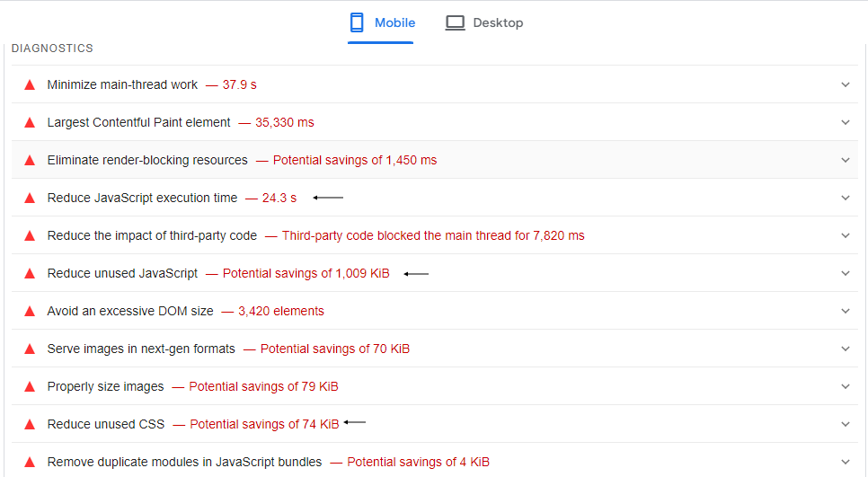
Task: Click red triangle beside Serve images in next-gen formats
Action: 30,349
